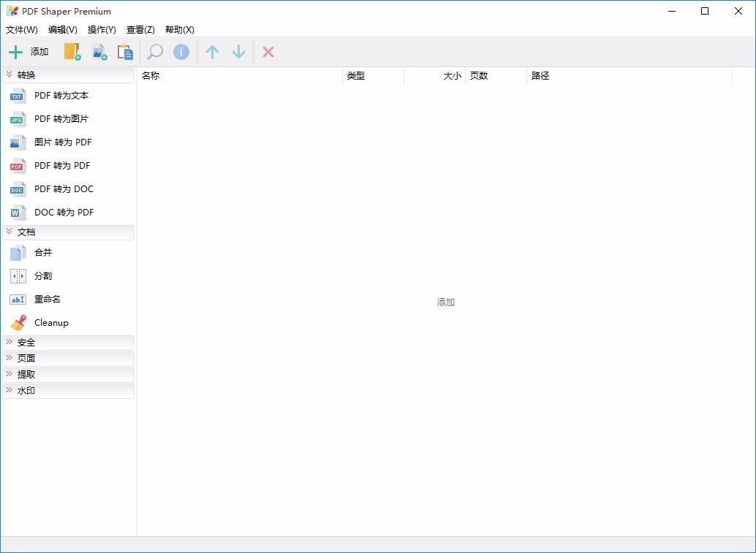Sort by the 类型 column header

click(373, 76)
